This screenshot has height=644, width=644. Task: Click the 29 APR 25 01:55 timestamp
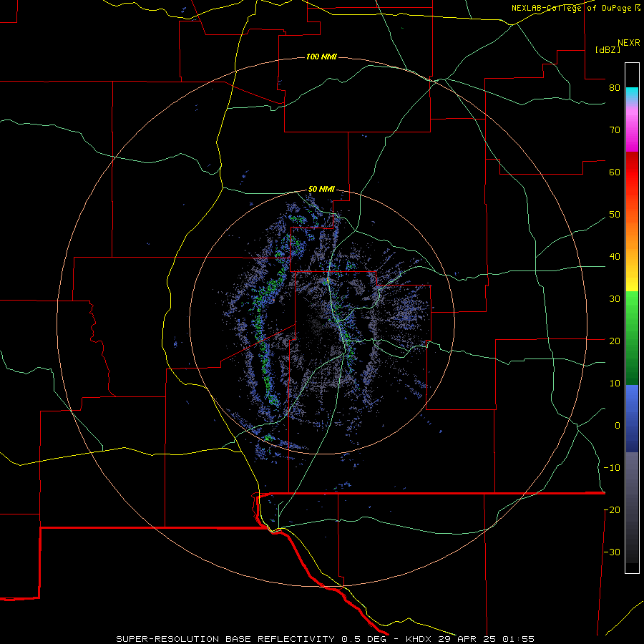pos(487,639)
